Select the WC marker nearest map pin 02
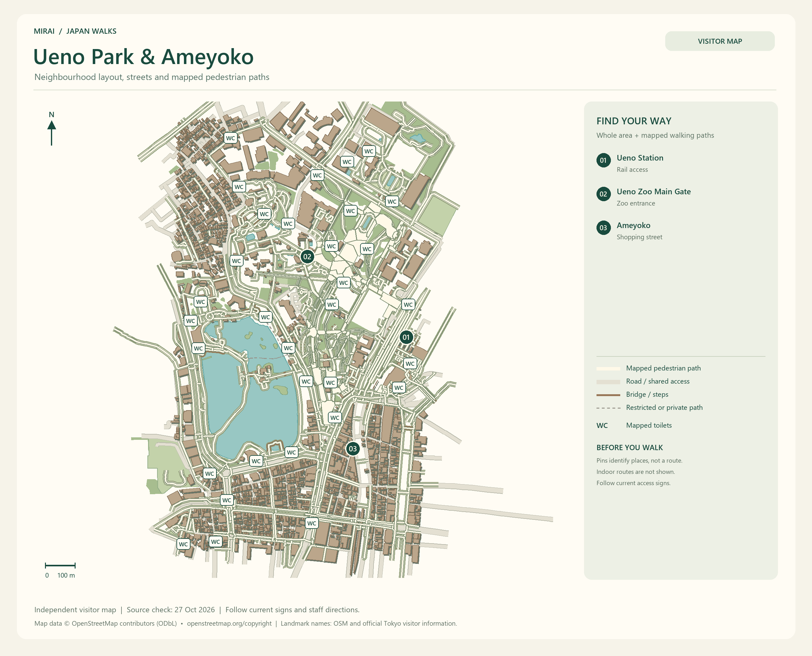Image resolution: width=812 pixels, height=656 pixels. (x=331, y=246)
